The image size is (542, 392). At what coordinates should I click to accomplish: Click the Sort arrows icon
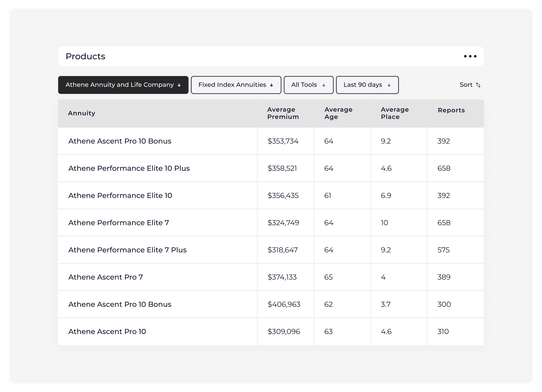pyautogui.click(x=478, y=85)
